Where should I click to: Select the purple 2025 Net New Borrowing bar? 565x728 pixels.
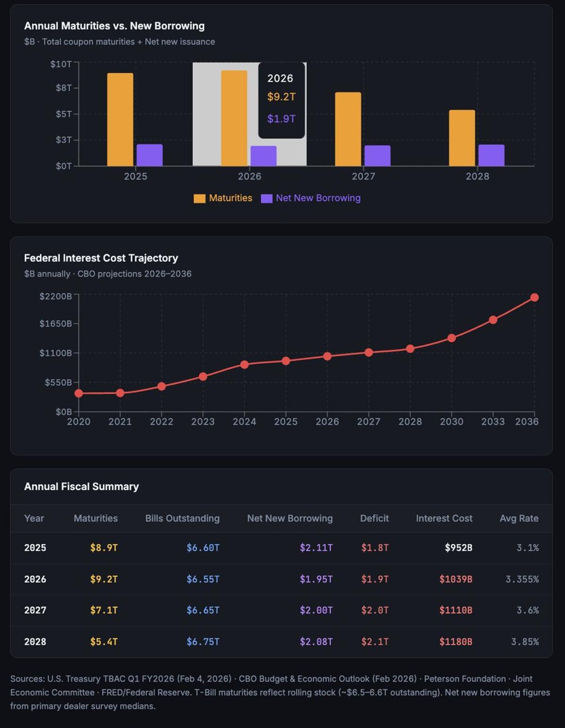click(149, 155)
